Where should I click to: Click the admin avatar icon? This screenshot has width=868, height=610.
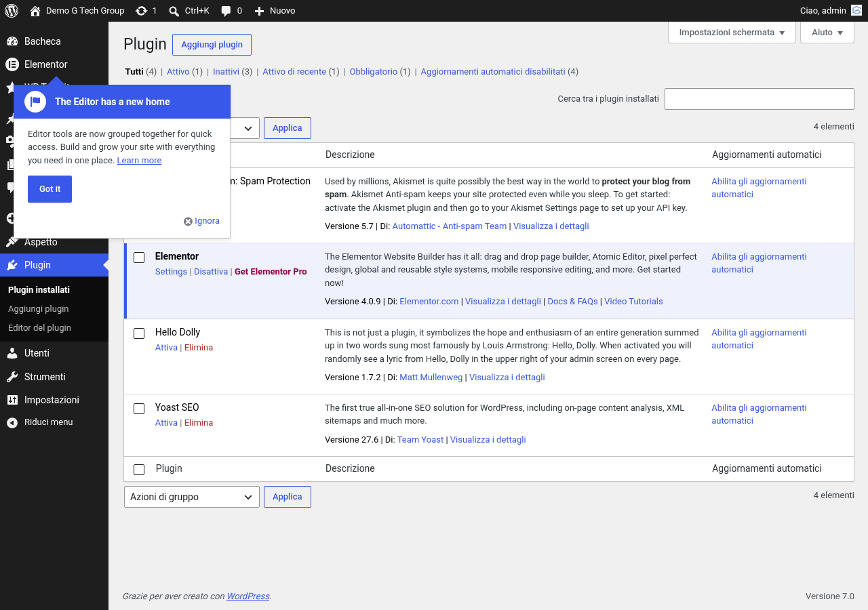(x=856, y=11)
